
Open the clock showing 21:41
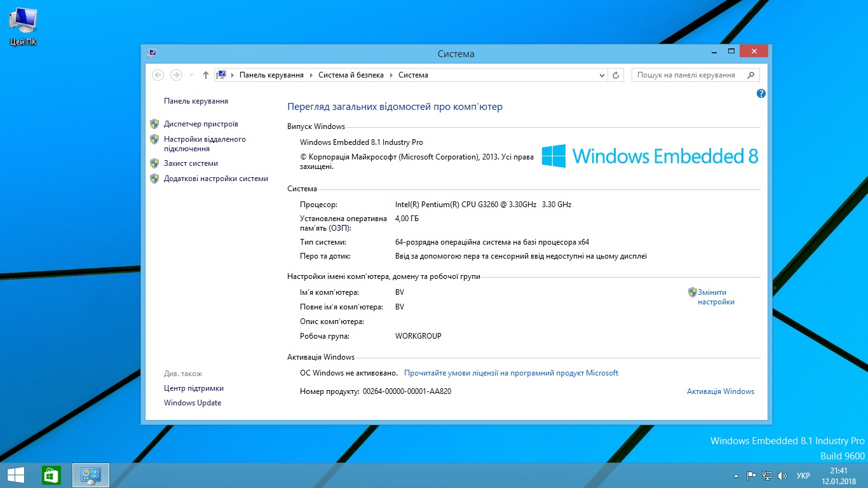pos(839,475)
